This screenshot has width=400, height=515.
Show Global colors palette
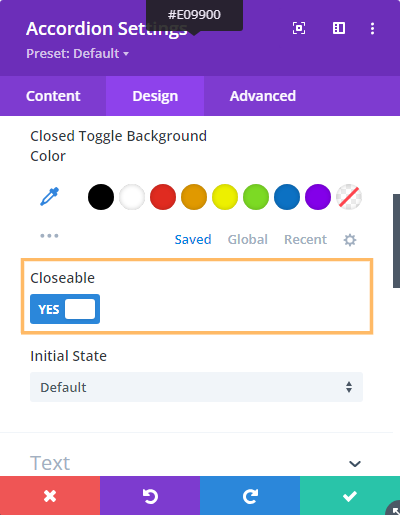(248, 240)
